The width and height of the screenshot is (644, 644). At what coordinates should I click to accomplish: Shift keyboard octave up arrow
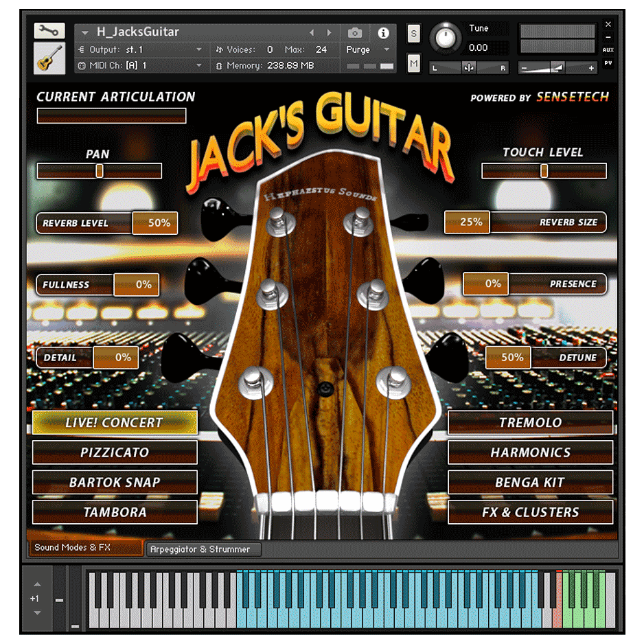37,584
